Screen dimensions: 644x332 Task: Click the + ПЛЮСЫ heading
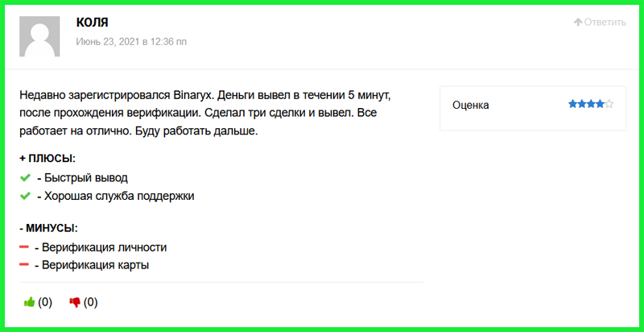tap(52, 158)
